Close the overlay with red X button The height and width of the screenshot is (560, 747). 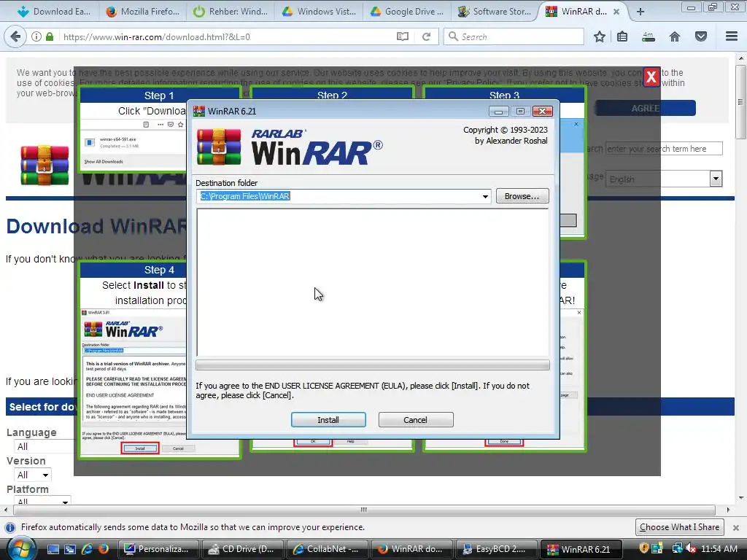click(x=651, y=77)
